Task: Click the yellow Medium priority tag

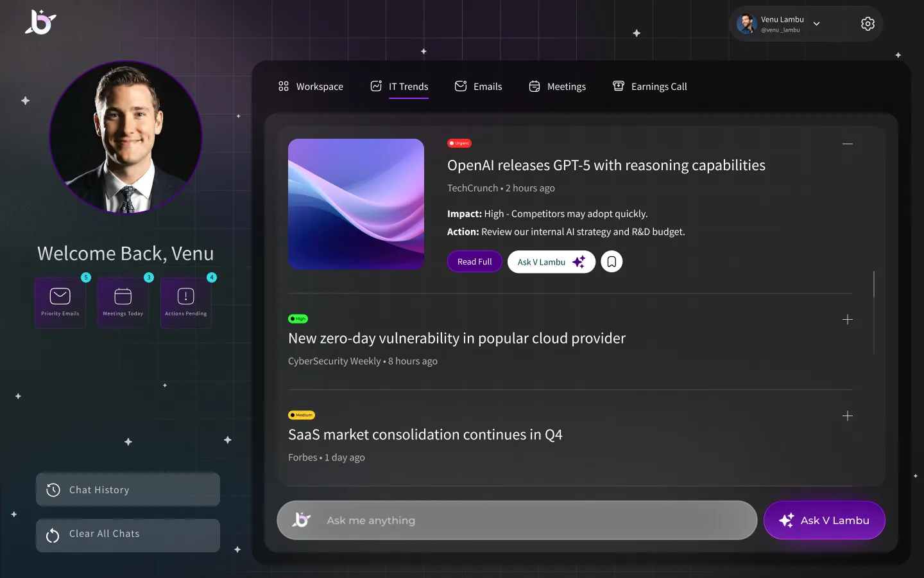Action: pos(302,415)
